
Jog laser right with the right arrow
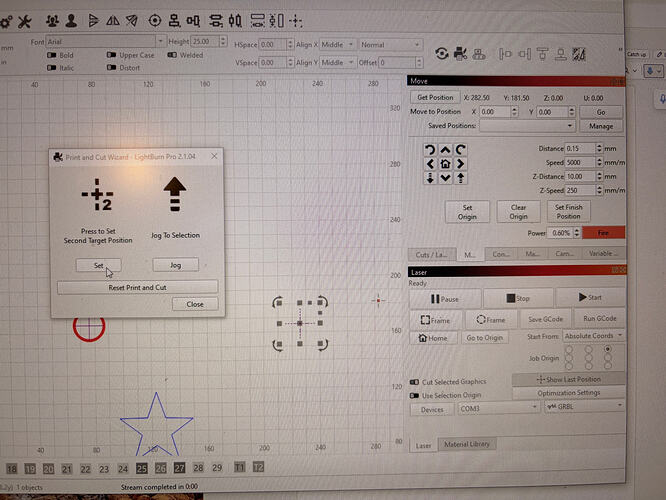(x=460, y=164)
